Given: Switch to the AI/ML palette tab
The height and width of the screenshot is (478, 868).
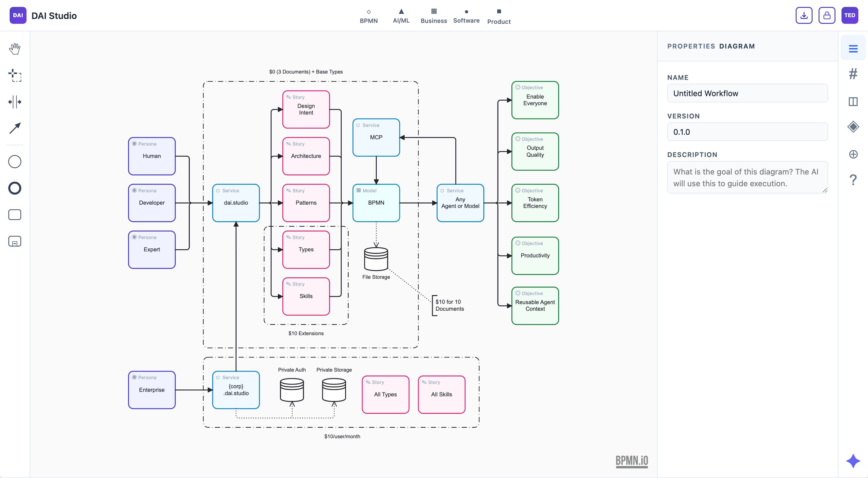Looking at the screenshot, I should [x=401, y=16].
